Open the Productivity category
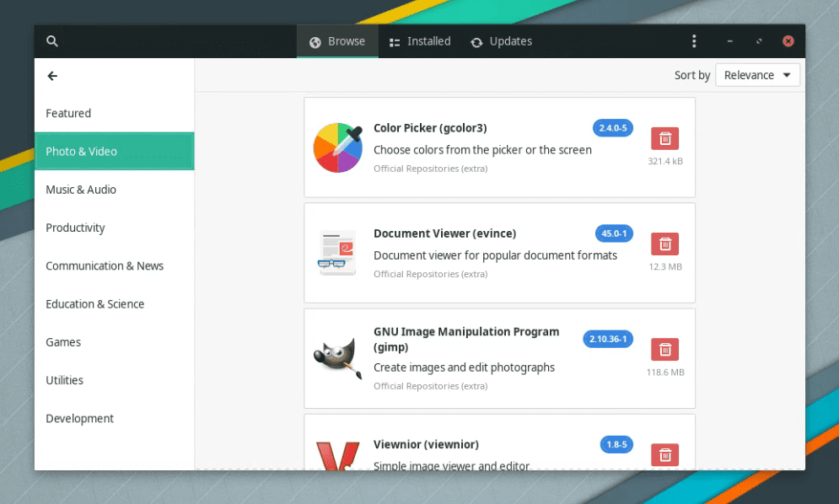The image size is (839, 504). coord(114,228)
